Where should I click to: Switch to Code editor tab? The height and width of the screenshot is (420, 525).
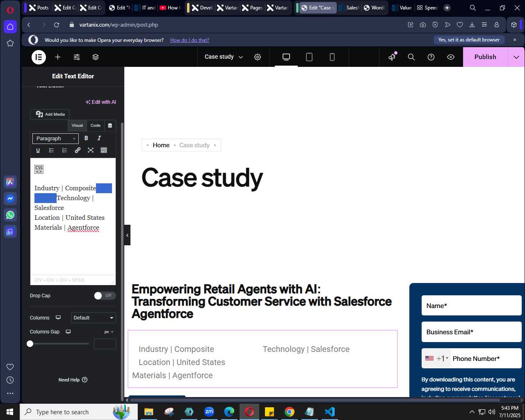(x=96, y=126)
